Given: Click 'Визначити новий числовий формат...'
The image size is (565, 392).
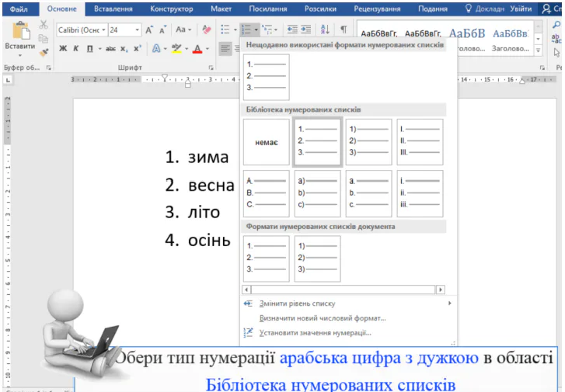Looking at the screenshot, I should point(323,318).
